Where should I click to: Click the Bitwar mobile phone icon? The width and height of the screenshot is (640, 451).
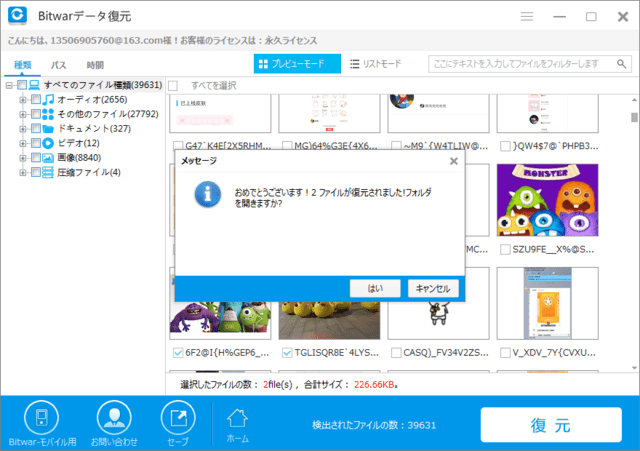point(42,418)
